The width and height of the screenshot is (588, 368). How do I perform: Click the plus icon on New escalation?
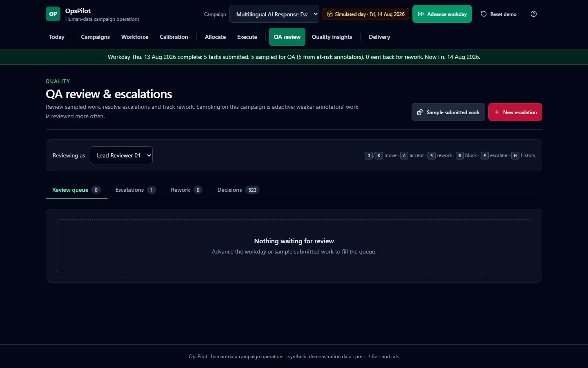[497, 112]
